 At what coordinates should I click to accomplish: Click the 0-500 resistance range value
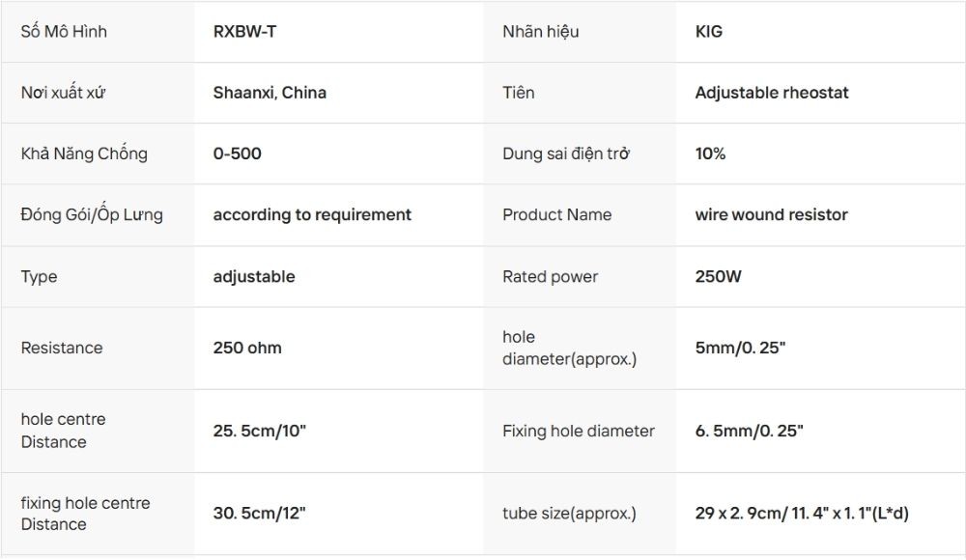237,154
